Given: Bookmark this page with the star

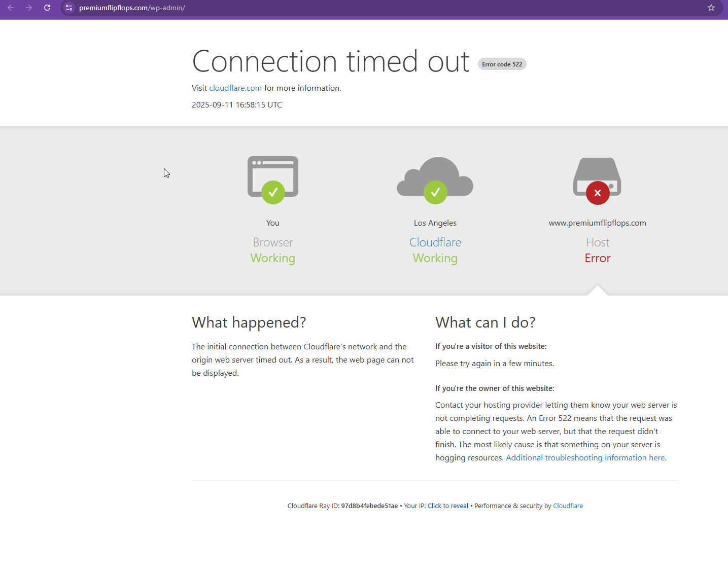Looking at the screenshot, I should [711, 8].
